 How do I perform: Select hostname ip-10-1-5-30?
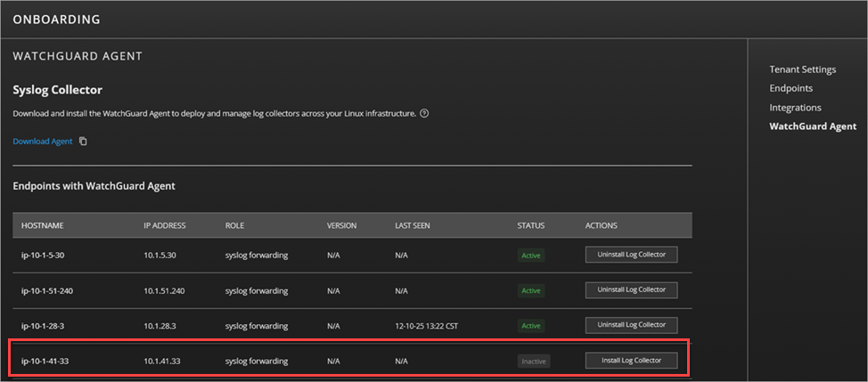coord(43,256)
